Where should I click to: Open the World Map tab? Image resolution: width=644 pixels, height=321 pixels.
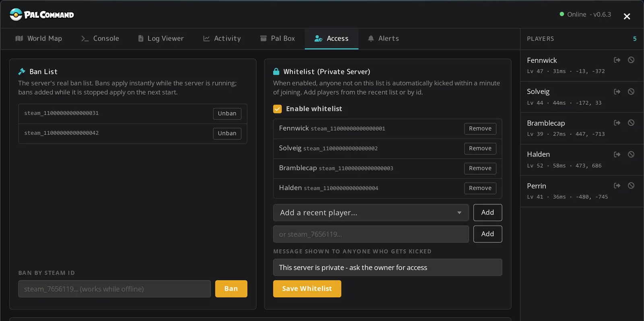coord(39,39)
